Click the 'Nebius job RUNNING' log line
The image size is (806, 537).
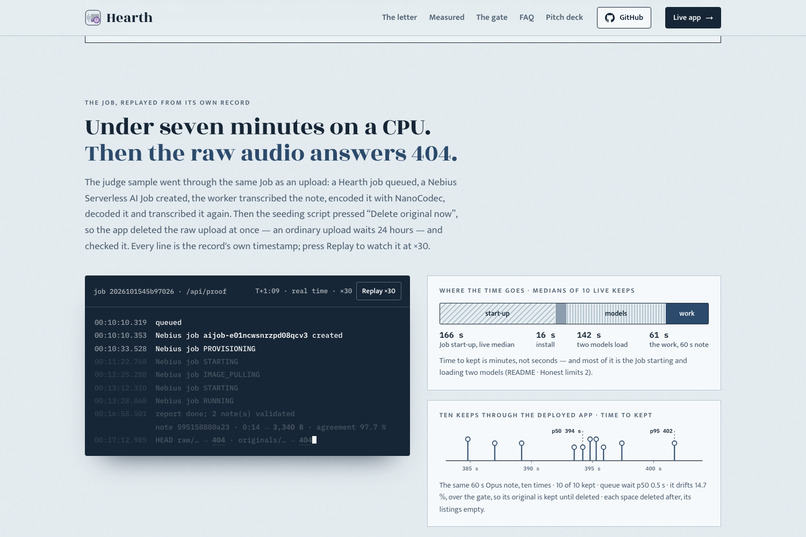(164, 401)
